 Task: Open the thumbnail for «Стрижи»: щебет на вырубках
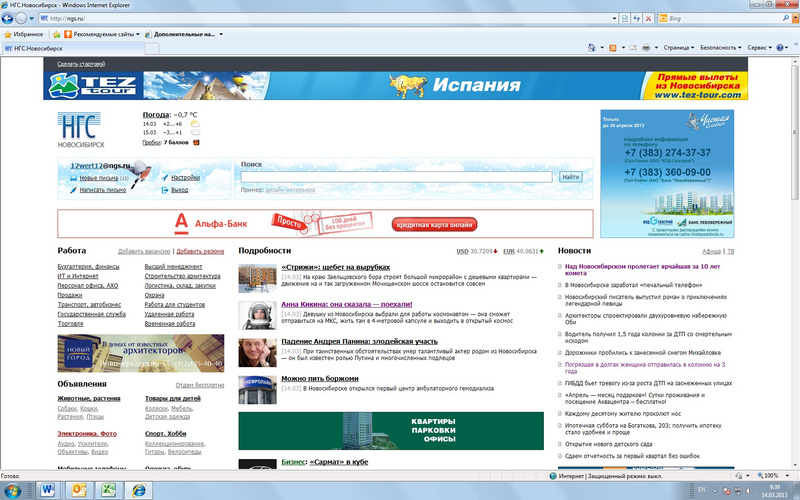click(257, 278)
